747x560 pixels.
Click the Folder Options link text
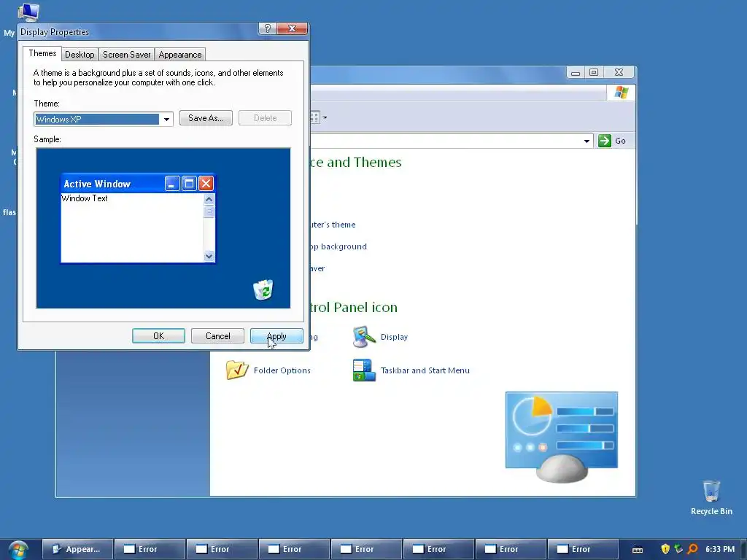pyautogui.click(x=282, y=370)
